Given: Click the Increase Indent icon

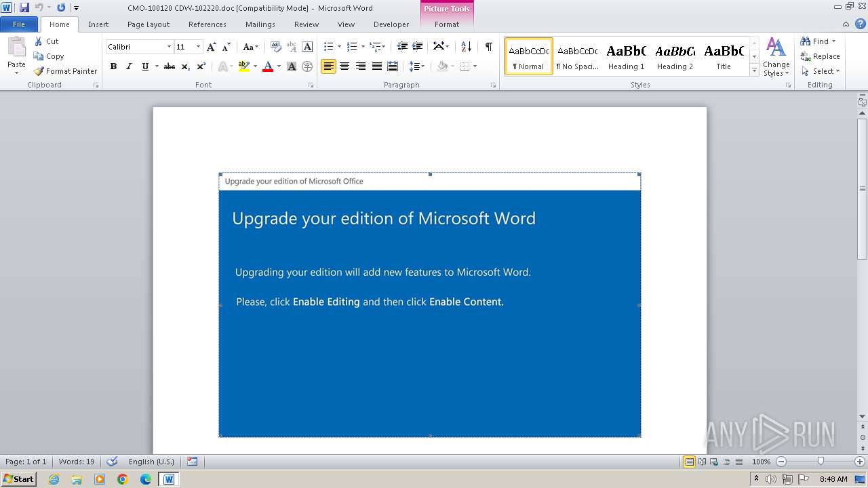Looking at the screenshot, I should 418,47.
